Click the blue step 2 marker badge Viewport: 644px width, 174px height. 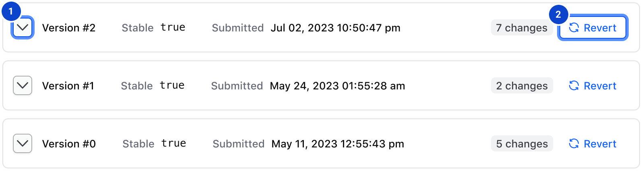click(558, 15)
